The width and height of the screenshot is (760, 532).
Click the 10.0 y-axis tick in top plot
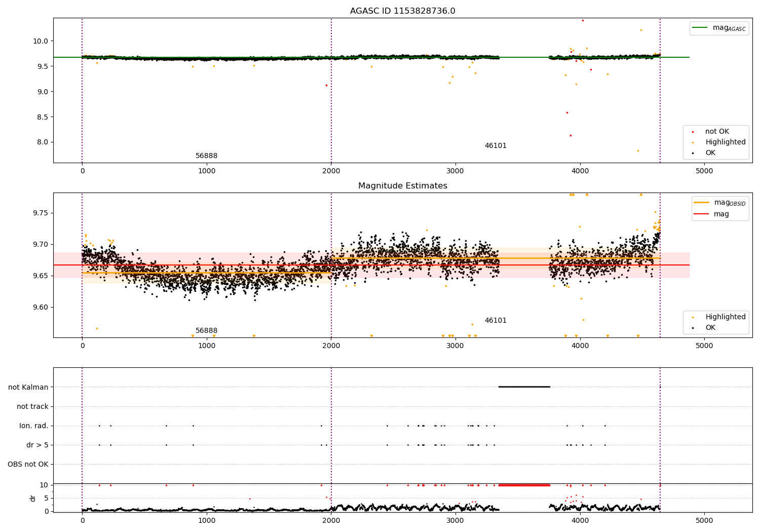[x=41, y=41]
